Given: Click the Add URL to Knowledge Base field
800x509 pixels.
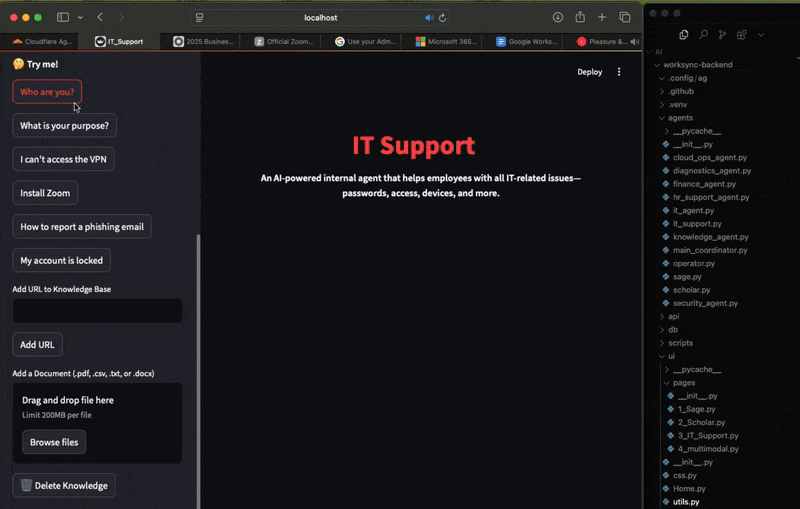Looking at the screenshot, I should (97, 311).
